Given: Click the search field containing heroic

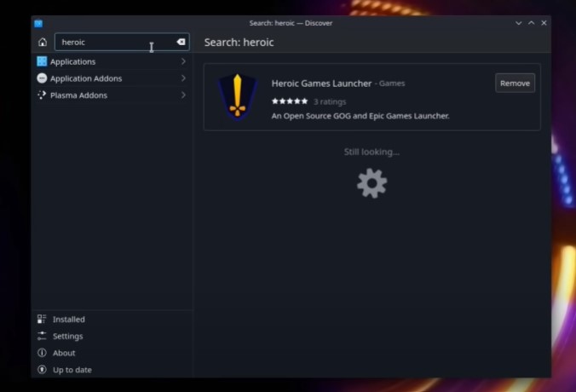Looking at the screenshot, I should tap(122, 42).
